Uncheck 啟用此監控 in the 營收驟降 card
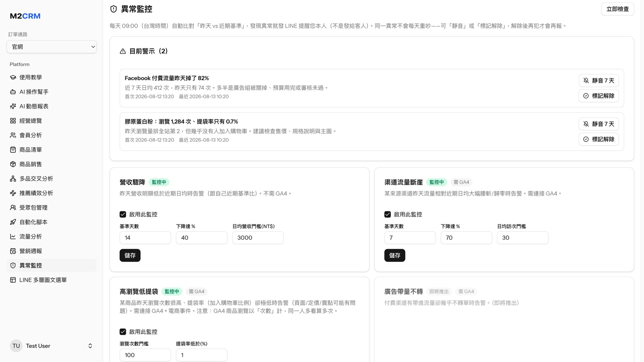The width and height of the screenshot is (644, 362). 123,214
